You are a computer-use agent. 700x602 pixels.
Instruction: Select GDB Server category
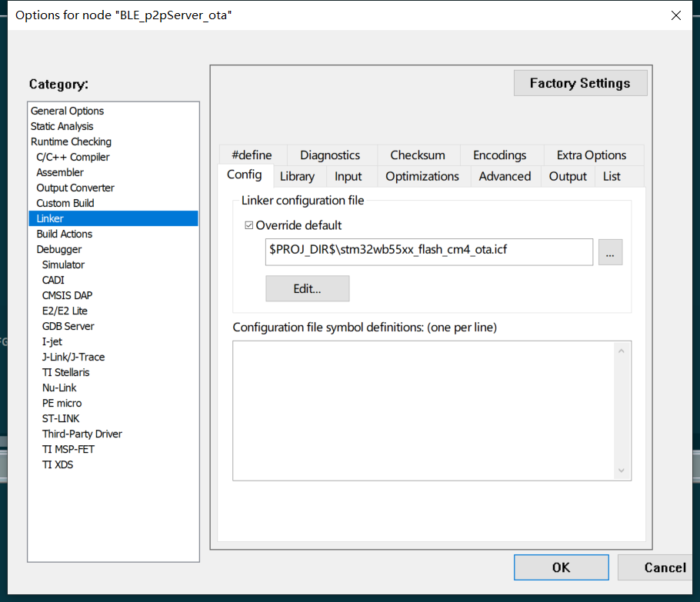coord(113,326)
